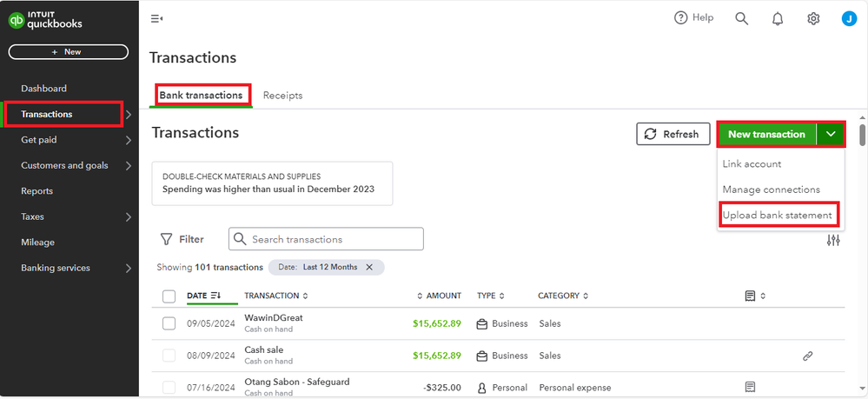
Task: Open Get paid in the sidebar
Action: pyautogui.click(x=39, y=140)
